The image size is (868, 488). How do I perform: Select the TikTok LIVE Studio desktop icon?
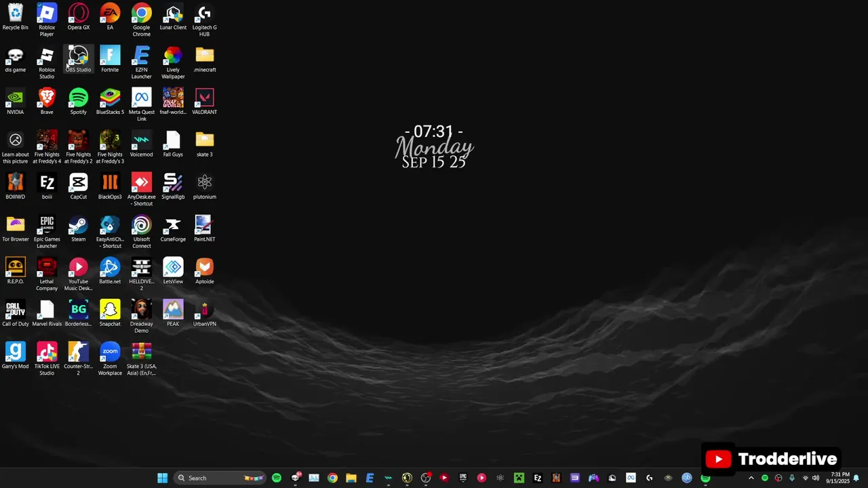47,359
